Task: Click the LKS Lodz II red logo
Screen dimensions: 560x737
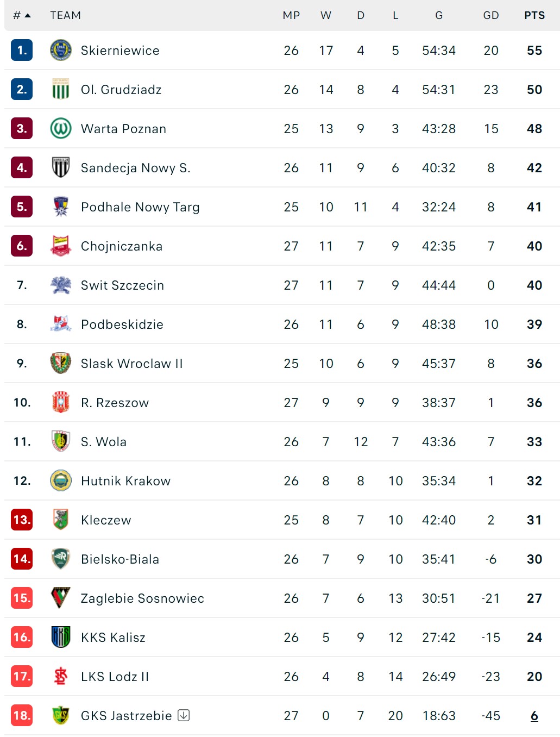Action: pos(61,677)
